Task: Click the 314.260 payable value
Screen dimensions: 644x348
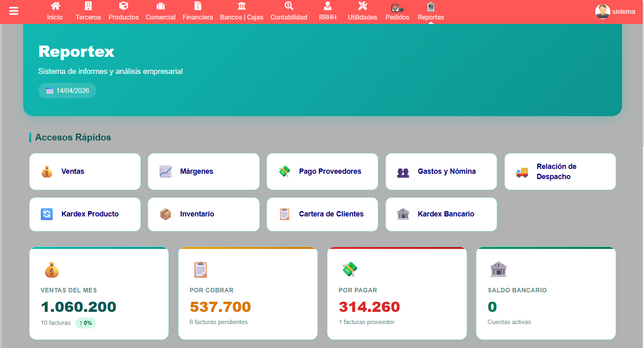Action: click(369, 307)
